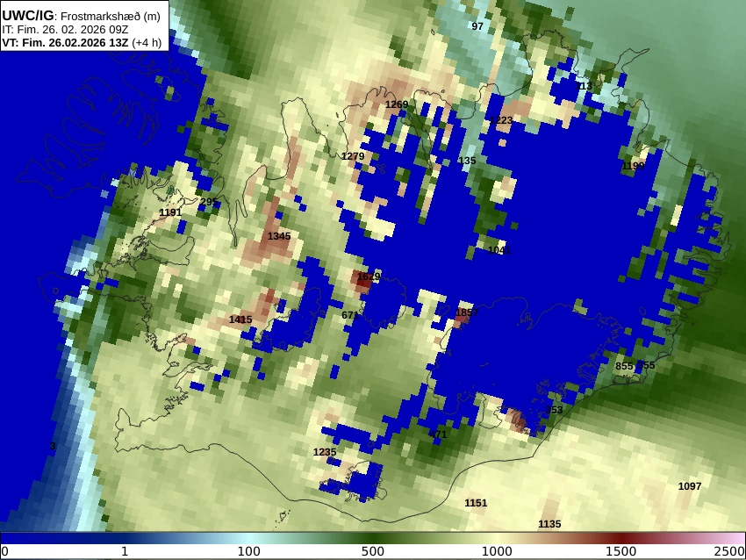The image size is (746, 560).
Task: Select the map value label 1199
Action: point(634,166)
